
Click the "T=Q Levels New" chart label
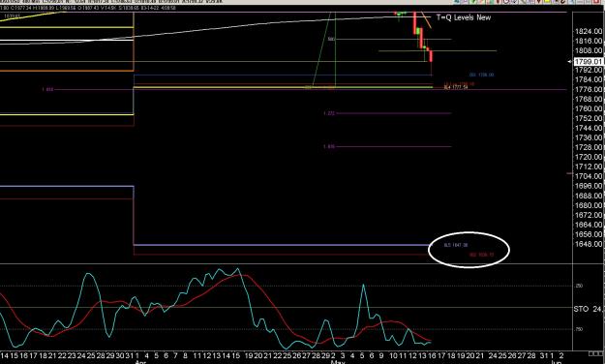[x=464, y=17]
